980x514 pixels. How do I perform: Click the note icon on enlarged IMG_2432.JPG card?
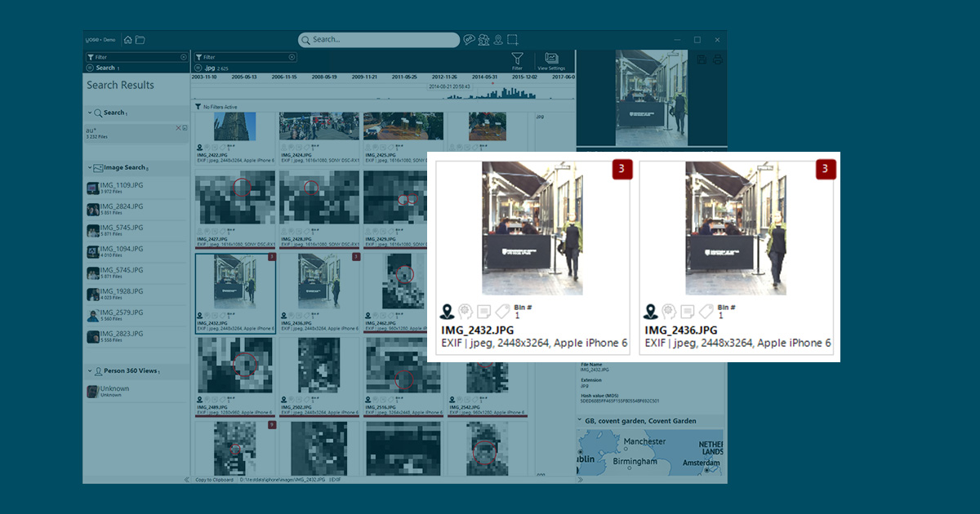(483, 311)
